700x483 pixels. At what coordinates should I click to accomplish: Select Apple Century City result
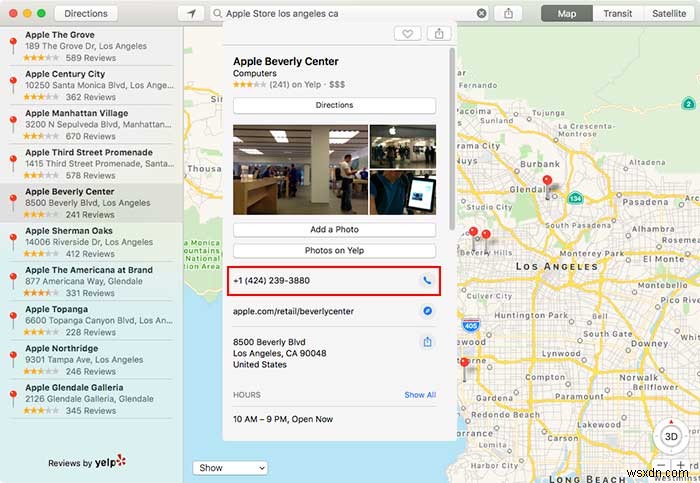92,85
